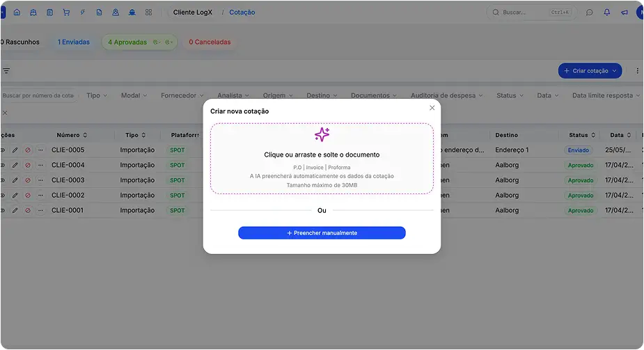Focus the search by quotation number field
The width and height of the screenshot is (644, 350).
tap(38, 95)
